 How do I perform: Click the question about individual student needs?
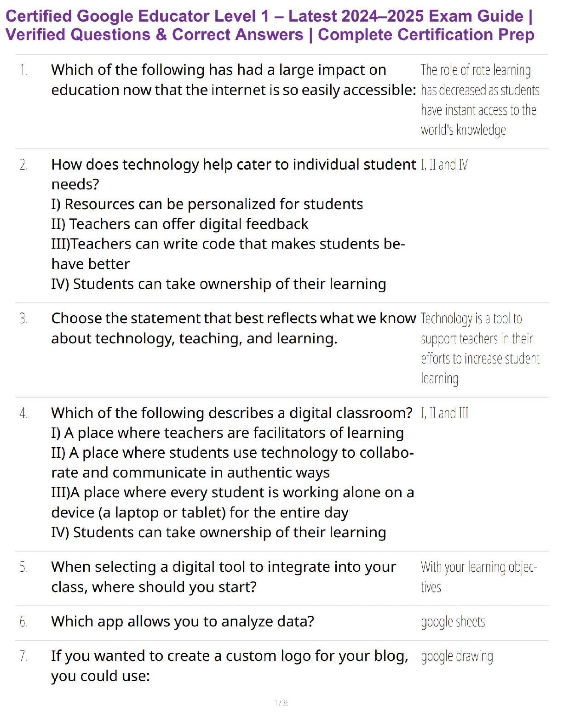click(233, 174)
